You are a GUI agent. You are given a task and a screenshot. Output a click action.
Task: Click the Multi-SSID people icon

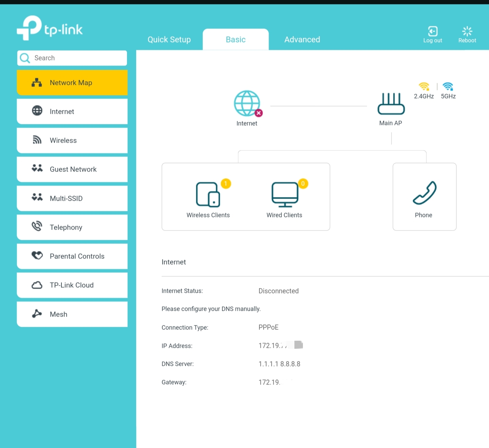pos(37,197)
